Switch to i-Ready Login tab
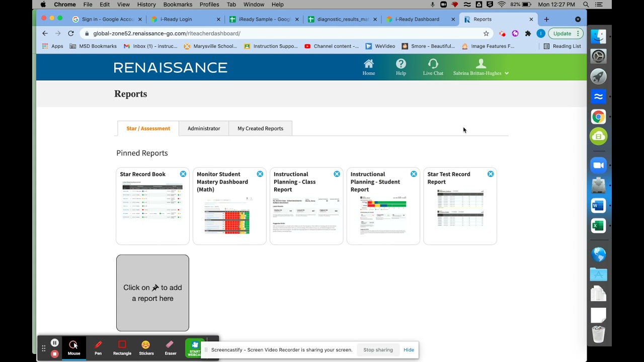The height and width of the screenshot is (362, 644). point(186,19)
